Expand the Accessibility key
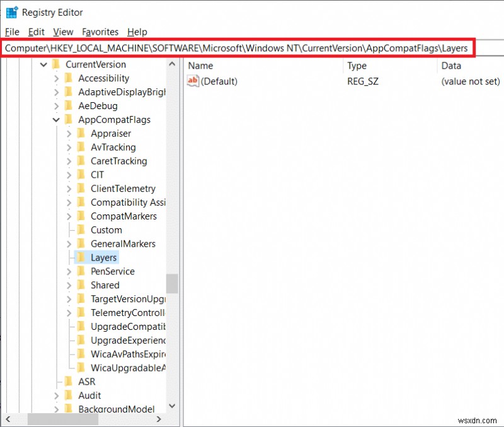Screen dimensions: 504x427 point(56,78)
